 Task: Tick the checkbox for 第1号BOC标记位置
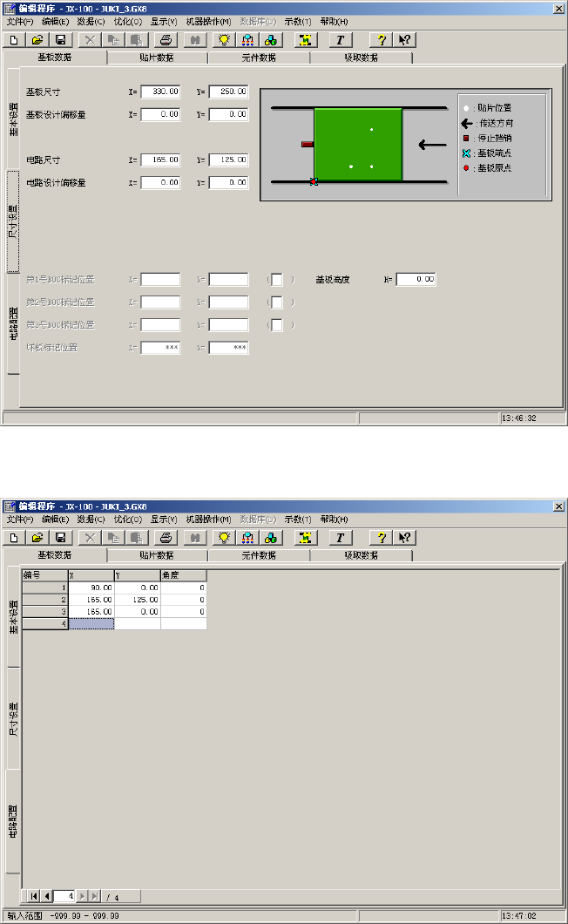coord(276,279)
